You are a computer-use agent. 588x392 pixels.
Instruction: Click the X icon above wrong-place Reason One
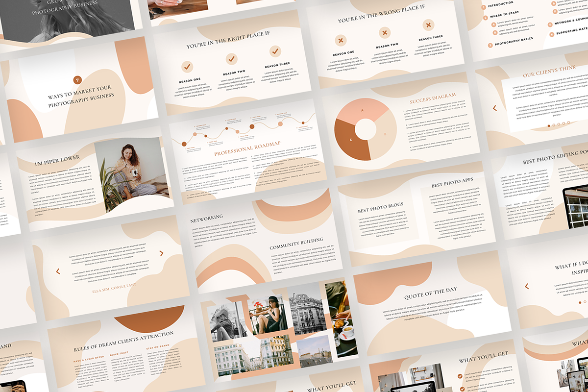click(341, 40)
